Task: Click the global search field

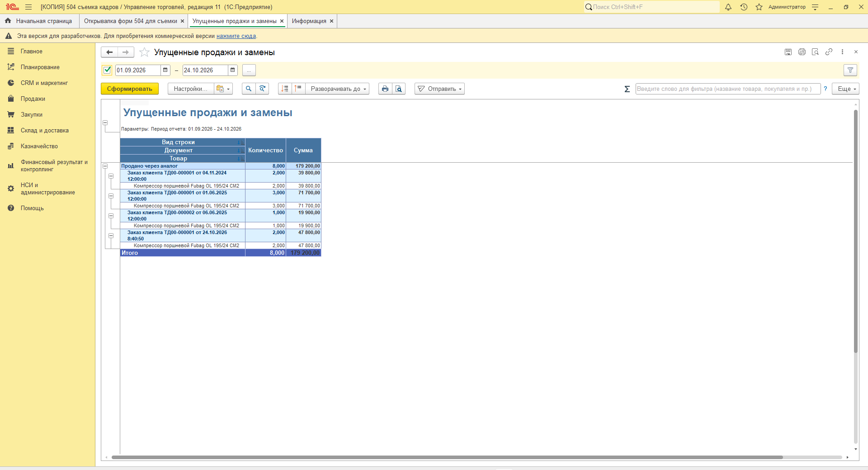Action: tap(651, 7)
